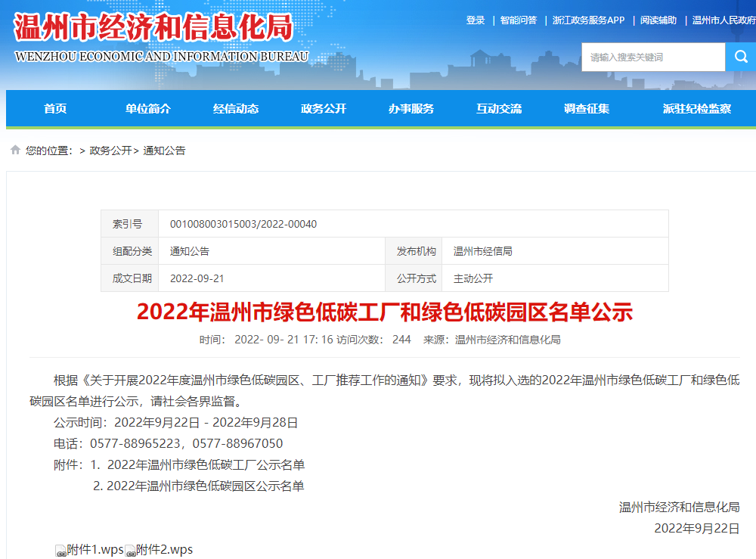This screenshot has width=756, height=559.
Task: Click the home icon beside 您的位置
Action: 15,150
